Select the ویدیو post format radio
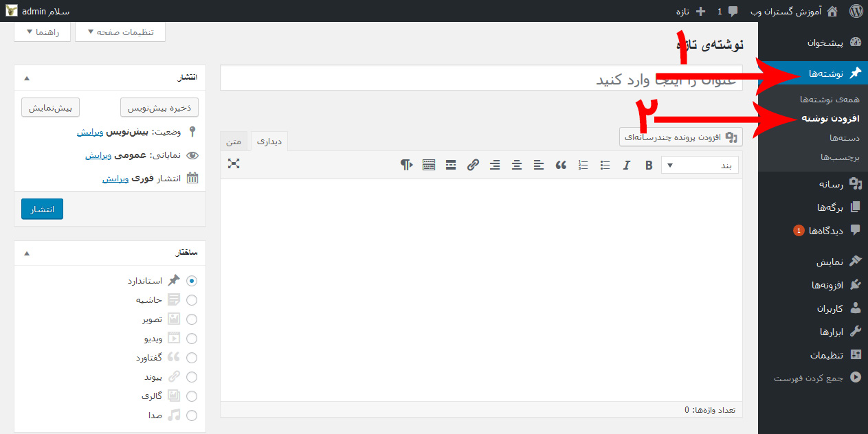This screenshot has width=868, height=434. pos(192,339)
